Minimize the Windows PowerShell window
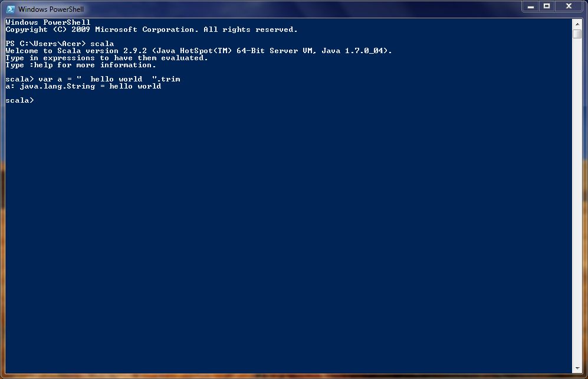Image resolution: width=588 pixels, height=379 pixels. (531, 6)
